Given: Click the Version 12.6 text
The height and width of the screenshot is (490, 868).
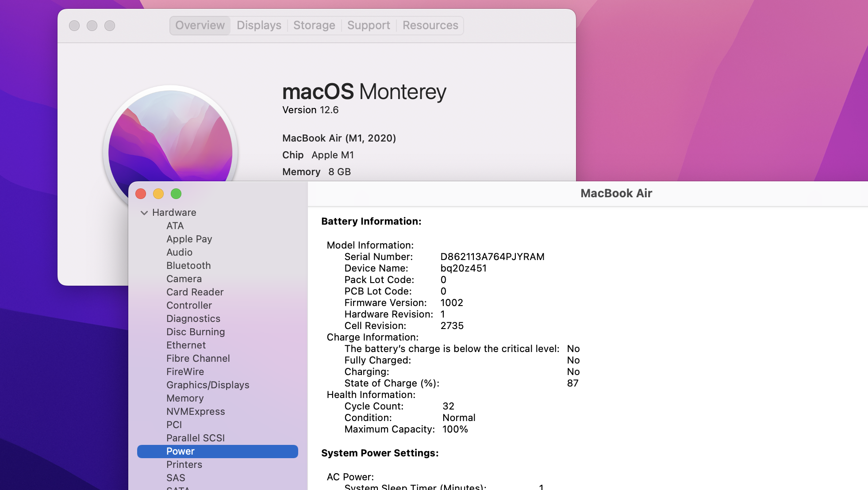Looking at the screenshot, I should [x=310, y=110].
